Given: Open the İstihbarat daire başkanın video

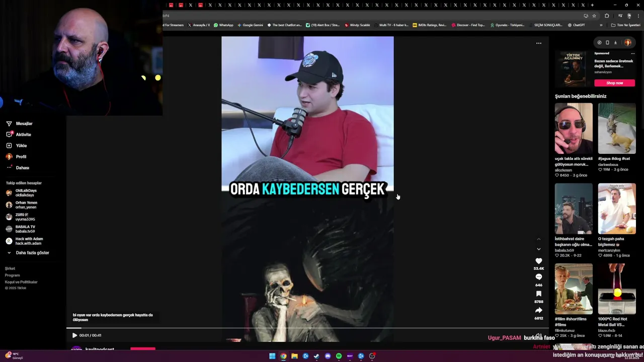Looking at the screenshot, I should click(x=574, y=209).
